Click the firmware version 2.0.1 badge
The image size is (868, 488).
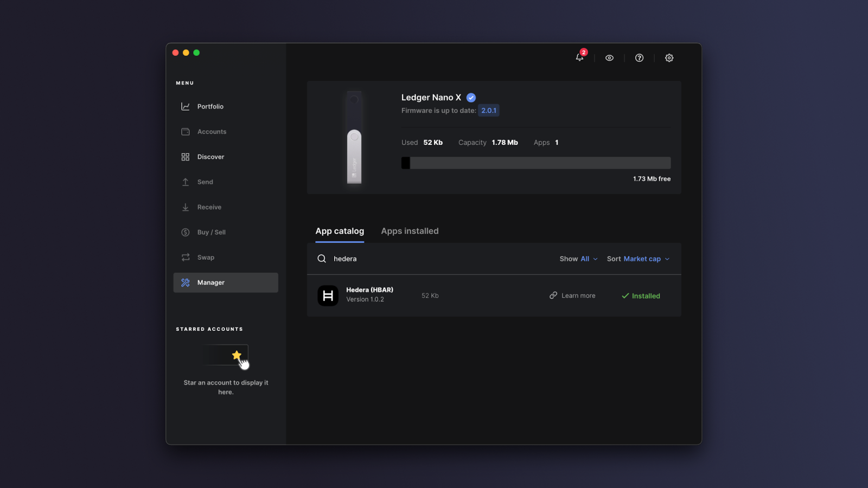(488, 110)
